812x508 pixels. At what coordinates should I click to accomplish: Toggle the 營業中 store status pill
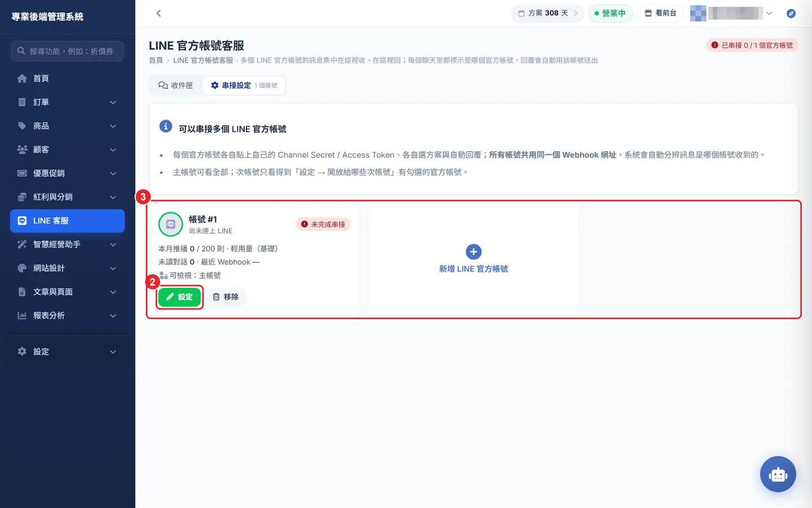pos(611,13)
